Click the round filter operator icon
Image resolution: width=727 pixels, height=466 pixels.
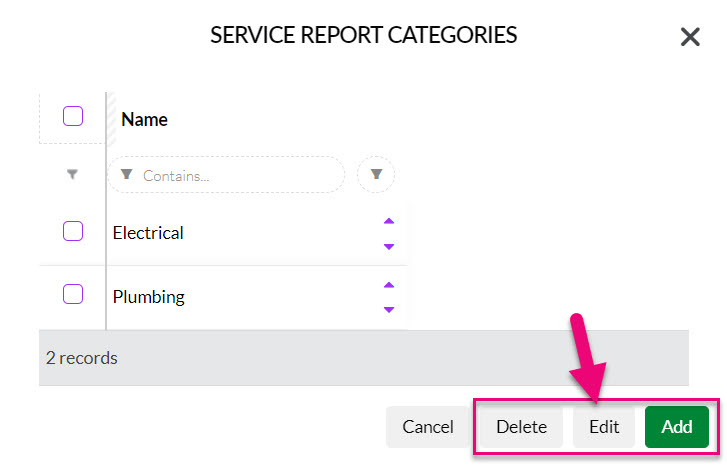pyautogui.click(x=376, y=174)
